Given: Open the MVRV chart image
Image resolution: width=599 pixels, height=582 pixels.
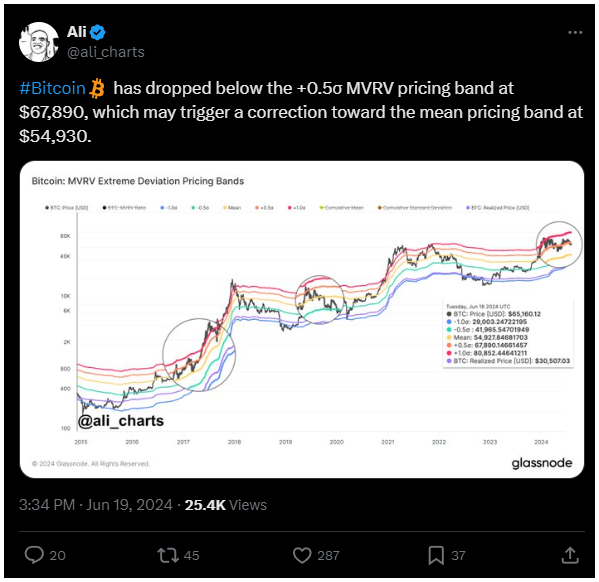Looking at the screenshot, I should pyautogui.click(x=302, y=319).
